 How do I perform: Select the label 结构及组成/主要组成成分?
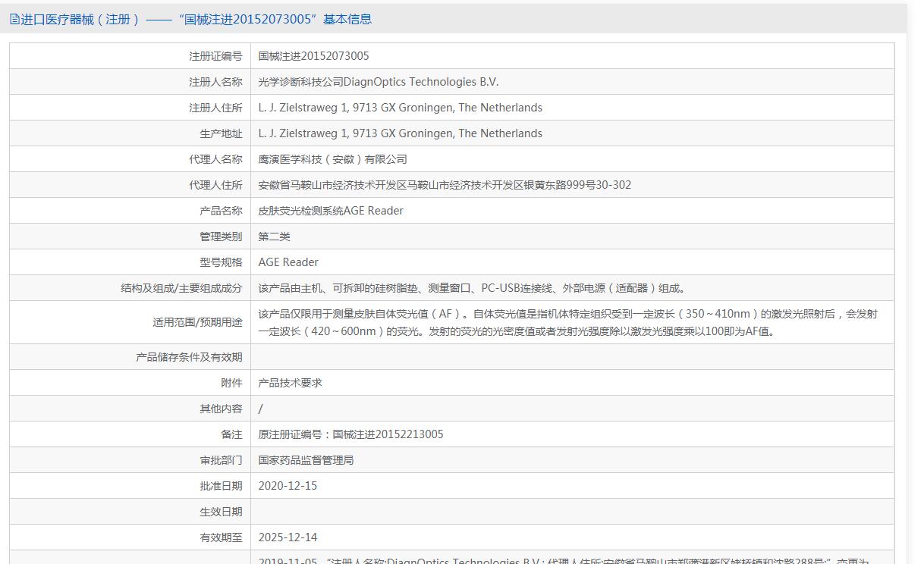[x=181, y=288]
